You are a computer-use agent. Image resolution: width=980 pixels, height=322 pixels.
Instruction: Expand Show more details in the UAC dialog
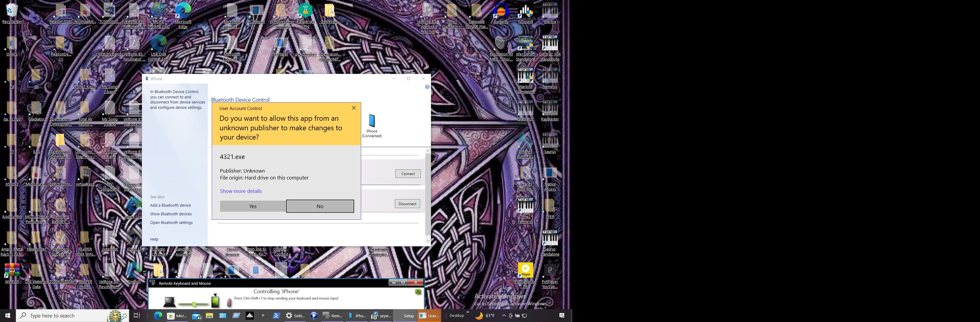(x=240, y=191)
